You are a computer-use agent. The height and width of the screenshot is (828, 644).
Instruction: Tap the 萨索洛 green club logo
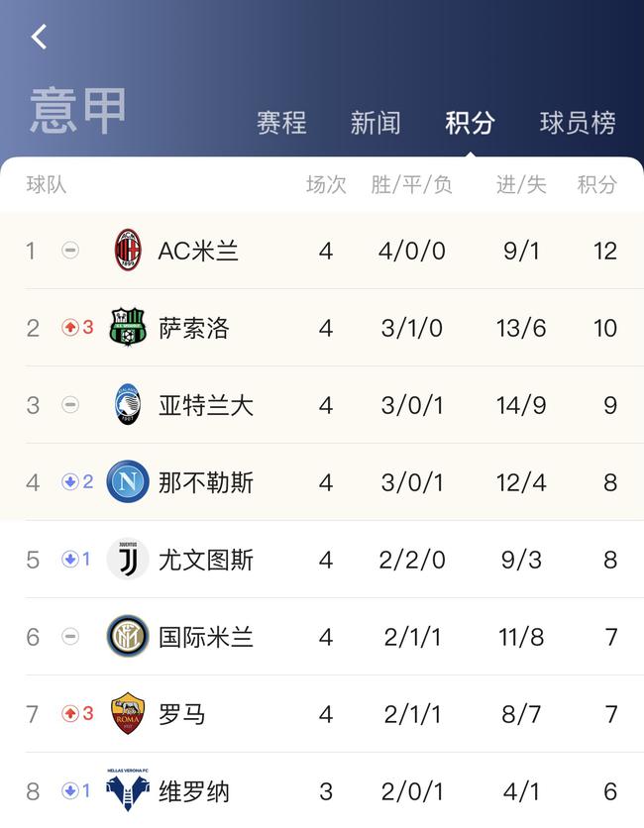pos(128,327)
